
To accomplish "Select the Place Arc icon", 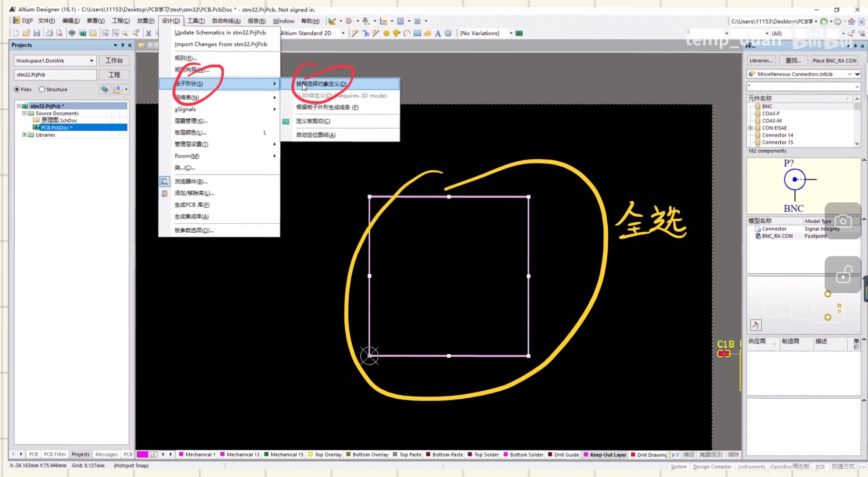I will coord(407,33).
